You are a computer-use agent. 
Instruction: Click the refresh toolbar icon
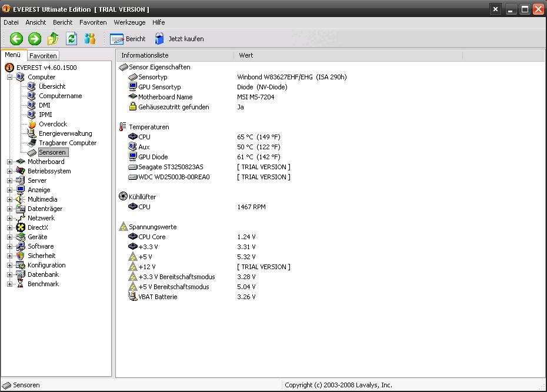click(72, 39)
